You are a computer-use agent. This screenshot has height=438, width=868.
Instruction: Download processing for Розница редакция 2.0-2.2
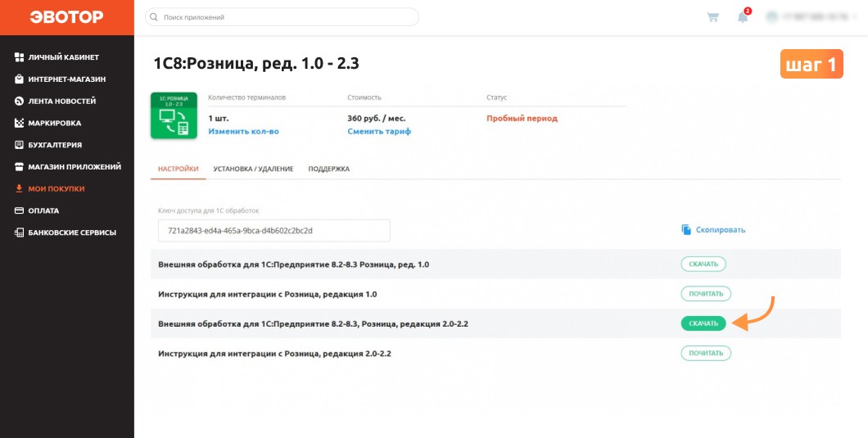click(x=703, y=323)
